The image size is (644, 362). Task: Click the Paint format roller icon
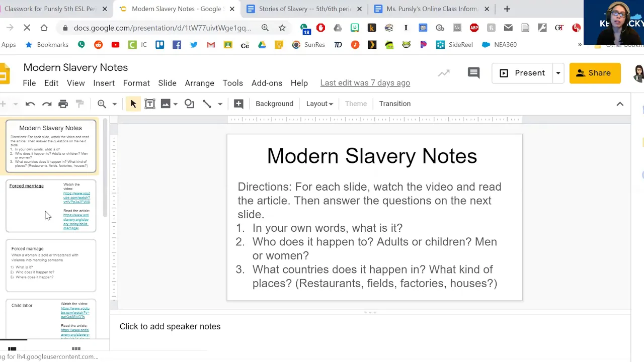[79, 104]
